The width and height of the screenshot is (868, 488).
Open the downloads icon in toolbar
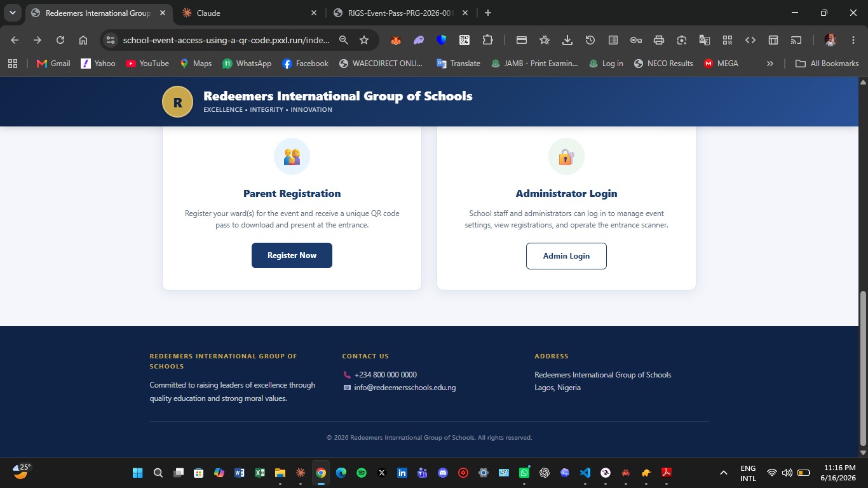coord(567,40)
